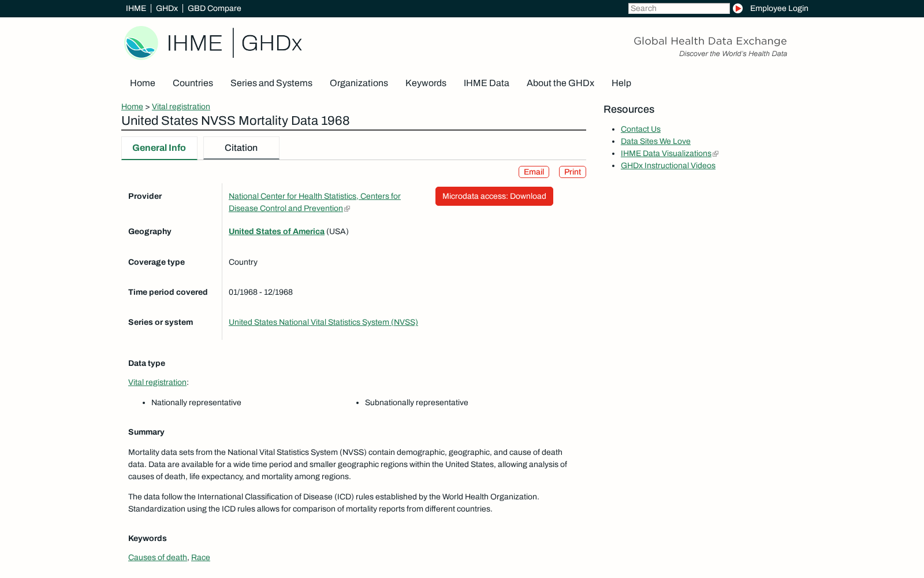924x578 pixels.
Task: Click external link icon beside IHME Data Visualizations
Action: click(x=716, y=154)
